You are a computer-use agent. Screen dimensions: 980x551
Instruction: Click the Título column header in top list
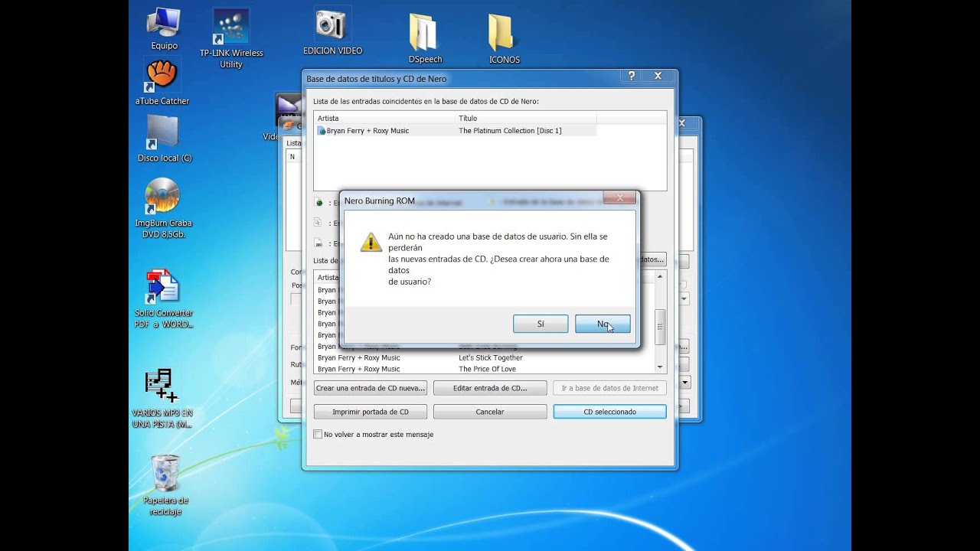point(525,118)
